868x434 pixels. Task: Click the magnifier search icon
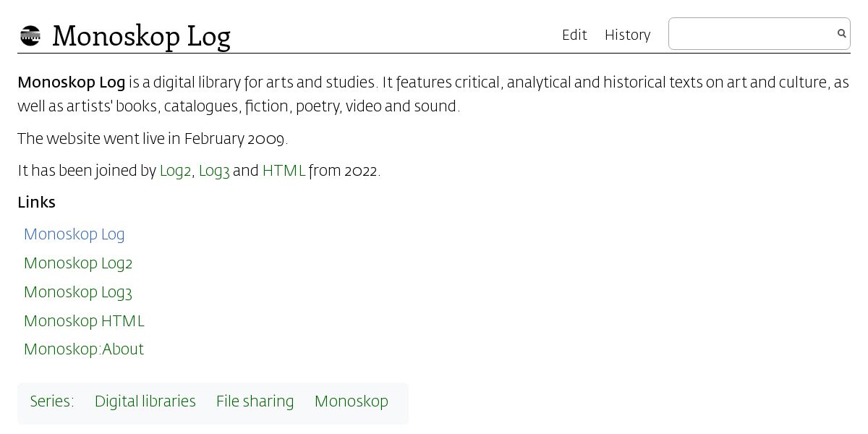click(841, 33)
